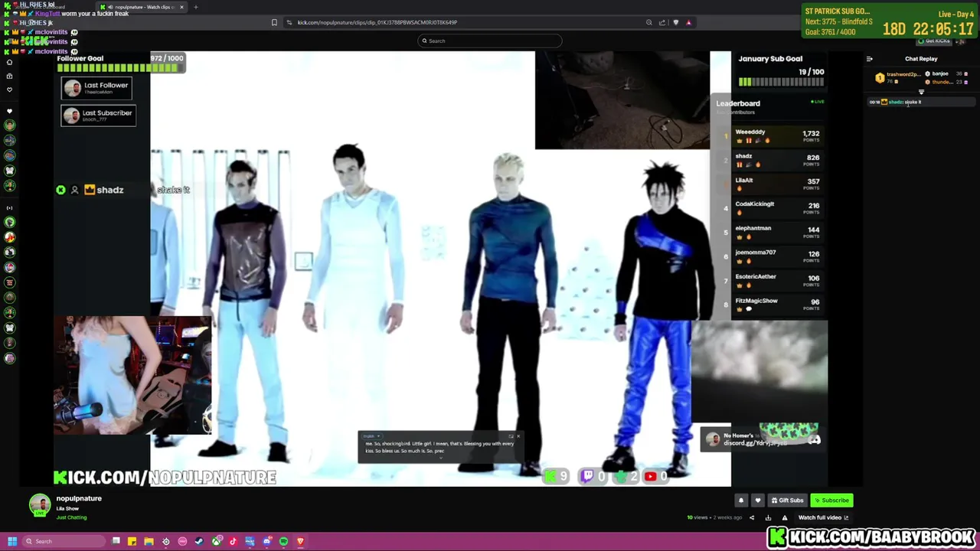Download the clip using the download icon
This screenshot has width=980, height=551.
pyautogui.click(x=768, y=517)
